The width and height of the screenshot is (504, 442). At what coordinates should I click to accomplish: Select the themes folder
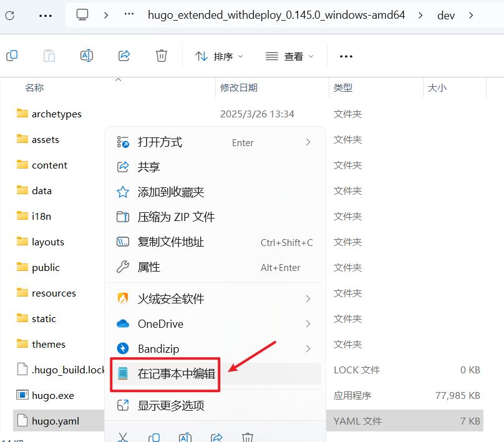[x=48, y=344]
